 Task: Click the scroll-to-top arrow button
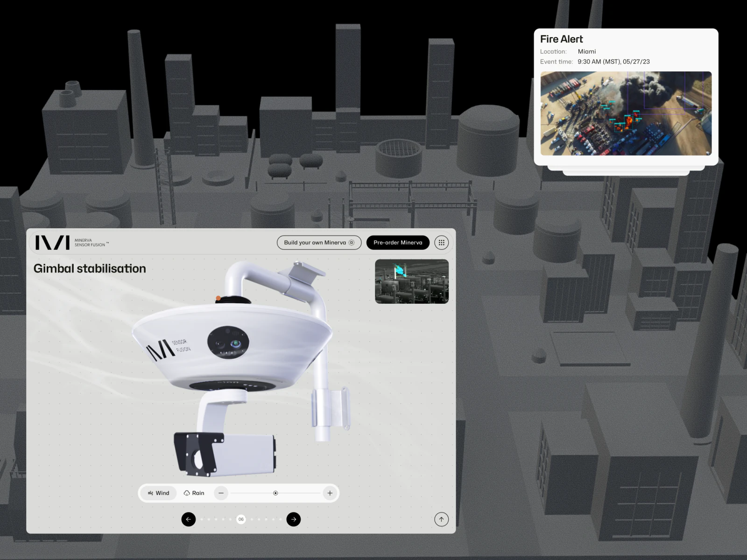(441, 519)
